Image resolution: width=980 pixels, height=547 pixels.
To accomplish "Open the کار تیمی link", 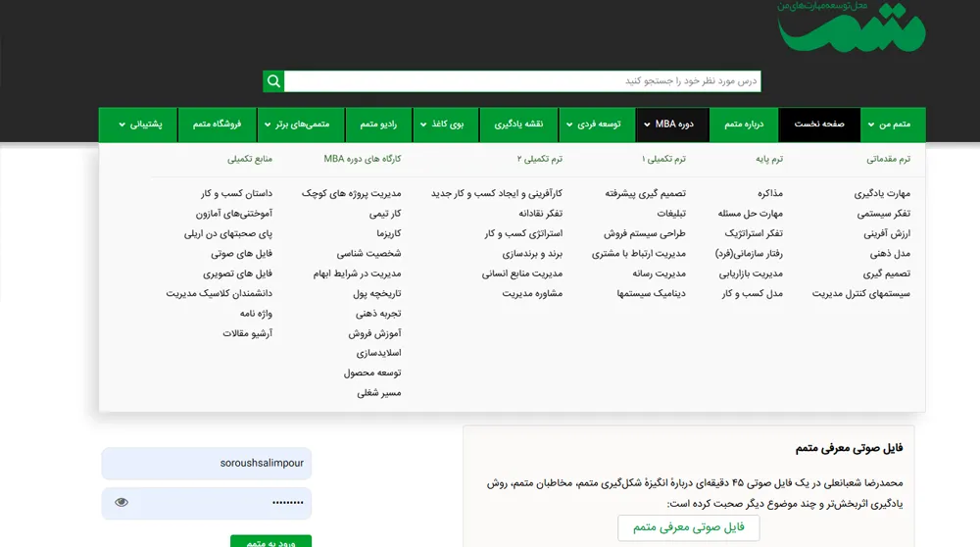I will [x=385, y=214].
